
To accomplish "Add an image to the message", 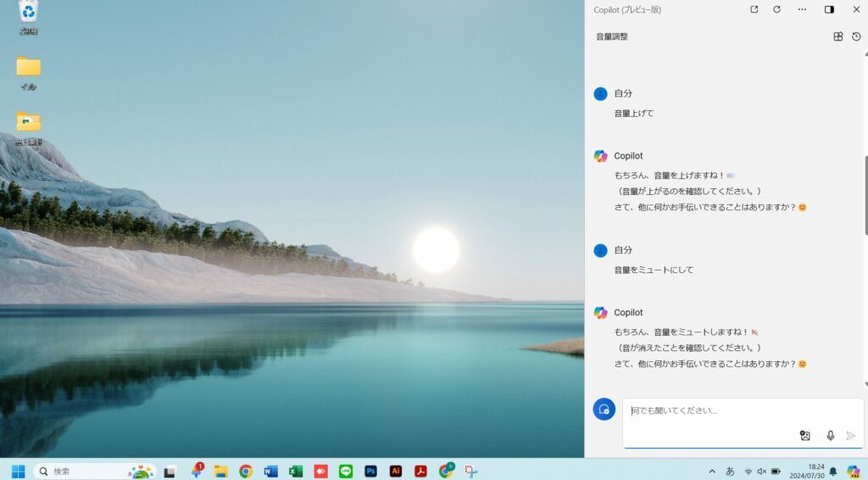I will tap(805, 435).
